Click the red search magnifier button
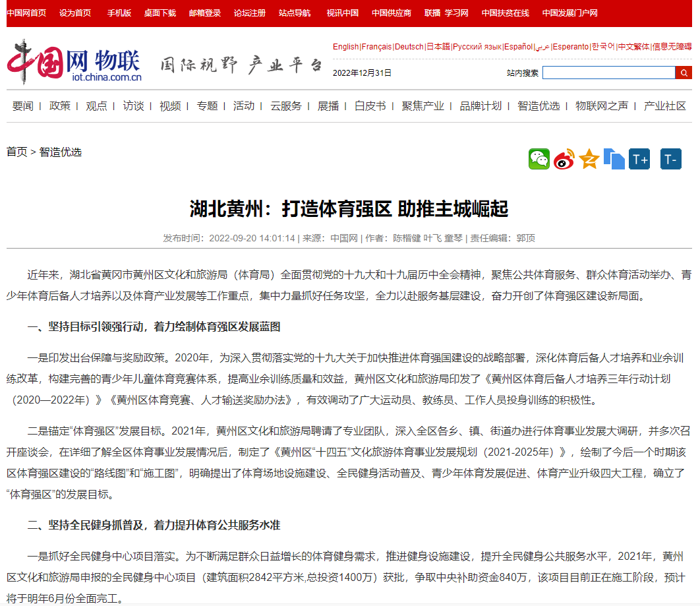Image resolution: width=700 pixels, height=606 pixels. (684, 73)
